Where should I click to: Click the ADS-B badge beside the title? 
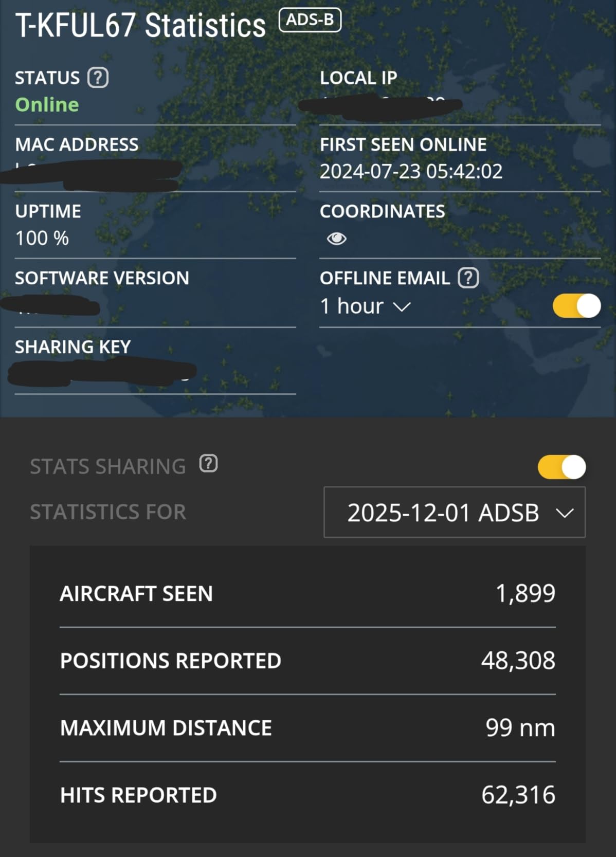(x=310, y=21)
